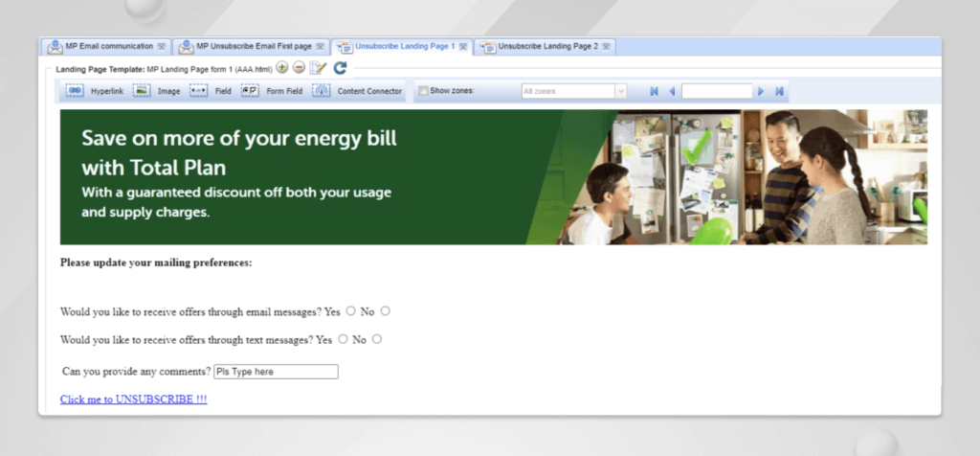Select No for text message offers
This screenshot has height=456, width=980.
(x=377, y=338)
